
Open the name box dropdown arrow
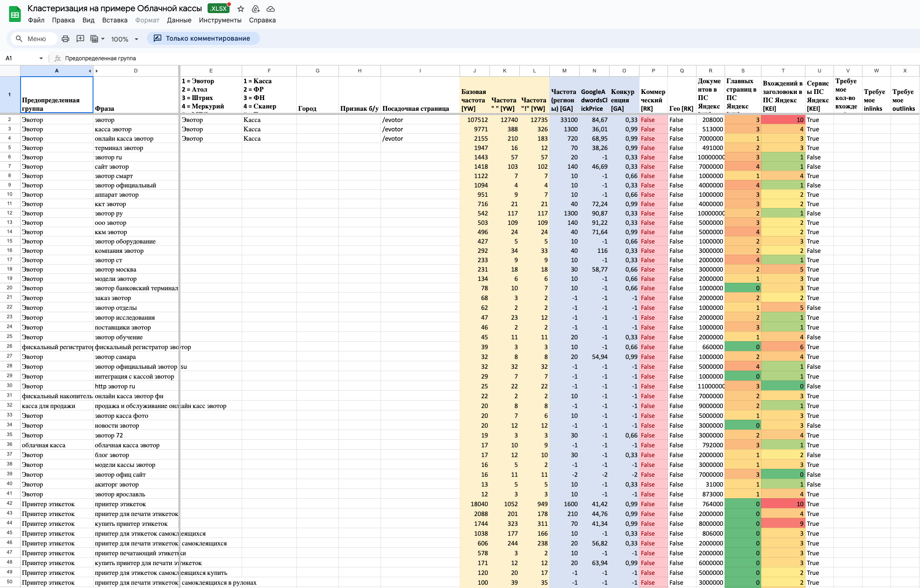(x=41, y=58)
